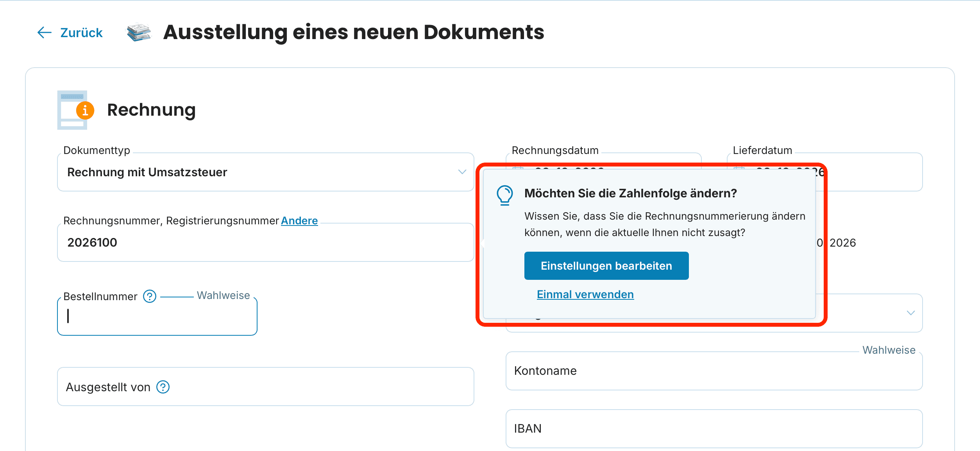The width and height of the screenshot is (980, 451).
Task: Choose Einmal verwenden link
Action: 585,294
